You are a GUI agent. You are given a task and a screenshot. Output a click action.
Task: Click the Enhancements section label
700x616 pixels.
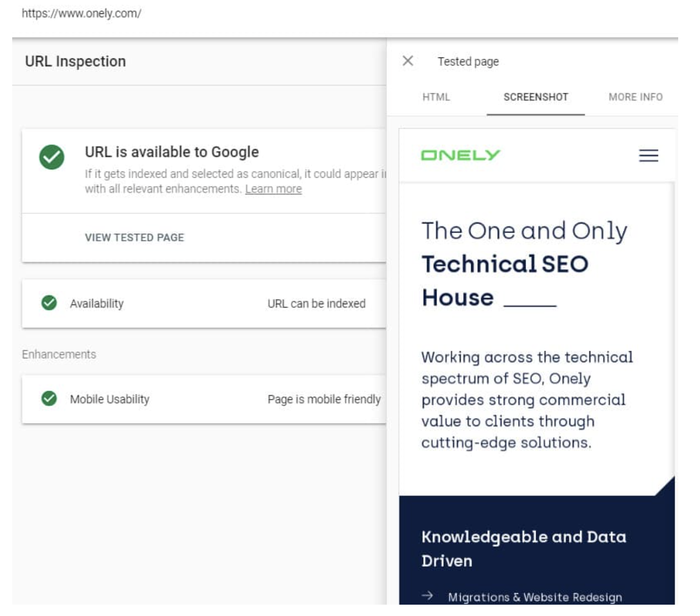click(x=59, y=354)
